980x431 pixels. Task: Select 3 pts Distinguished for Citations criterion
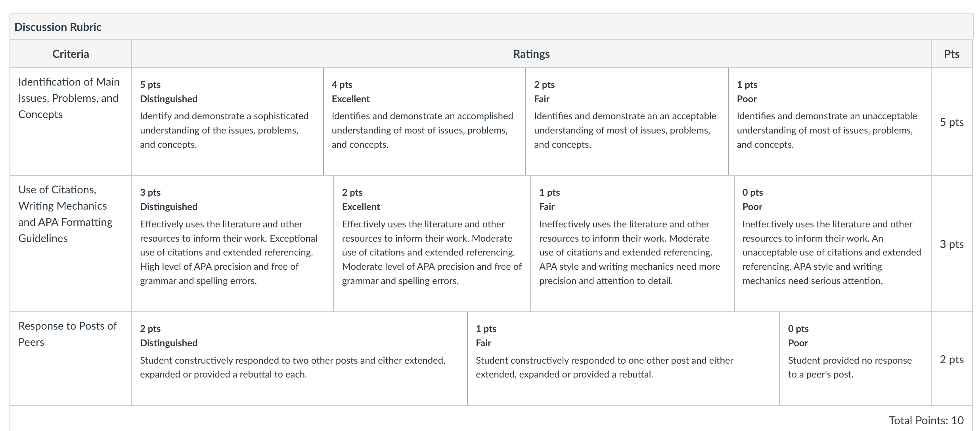tap(233, 244)
